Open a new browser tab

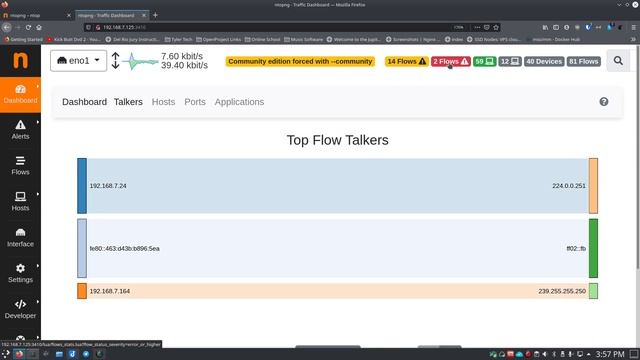[155, 15]
